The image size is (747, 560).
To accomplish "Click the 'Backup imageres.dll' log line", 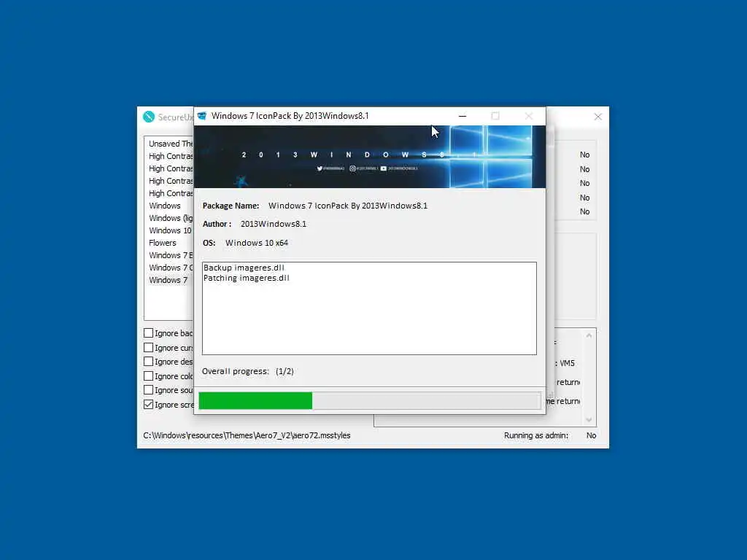I will (x=244, y=268).
